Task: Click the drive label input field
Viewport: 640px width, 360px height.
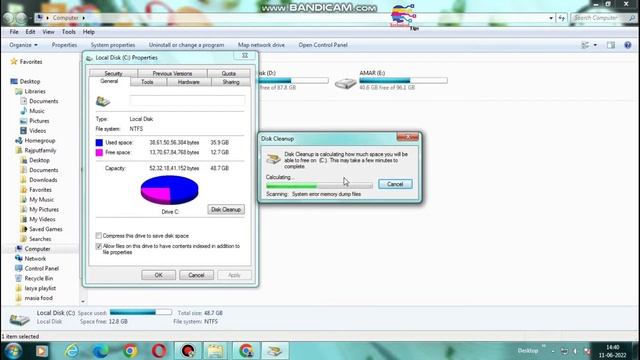Action: click(x=187, y=101)
